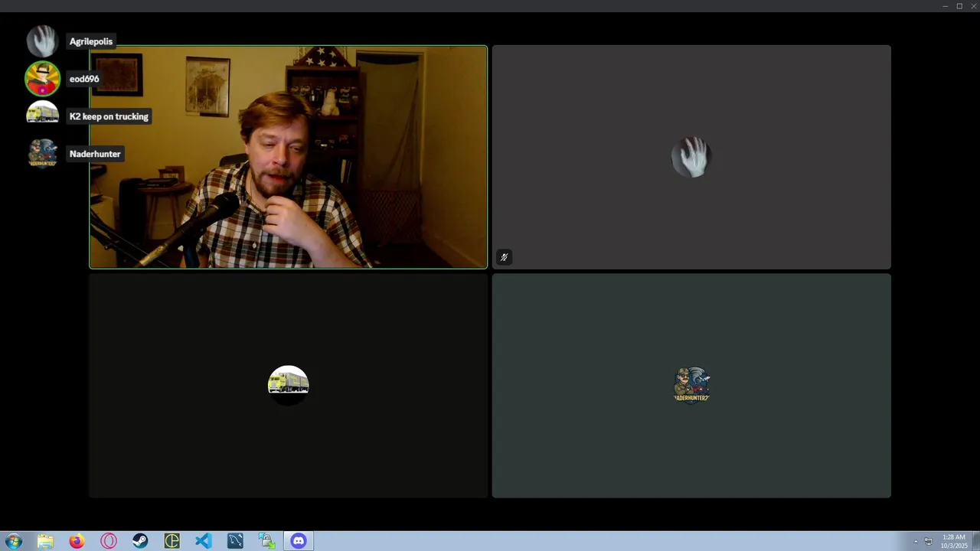The width and height of the screenshot is (980, 551).
Task: Click the Discord taskbar button
Action: point(299,541)
